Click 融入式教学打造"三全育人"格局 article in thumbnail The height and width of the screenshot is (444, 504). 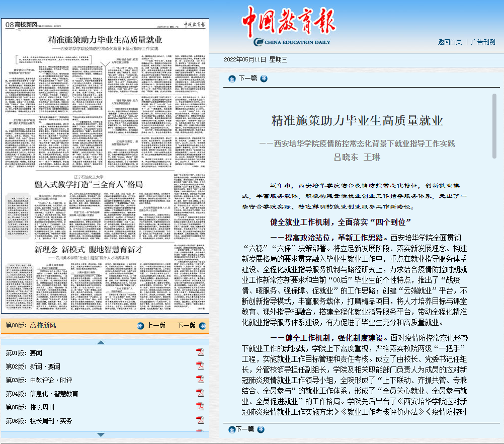(89, 184)
